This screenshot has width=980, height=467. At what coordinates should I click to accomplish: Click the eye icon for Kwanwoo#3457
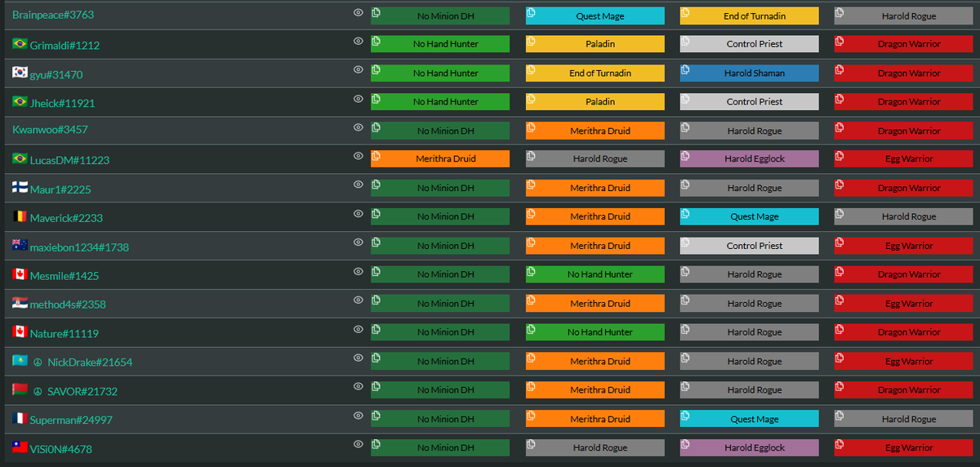(x=358, y=127)
